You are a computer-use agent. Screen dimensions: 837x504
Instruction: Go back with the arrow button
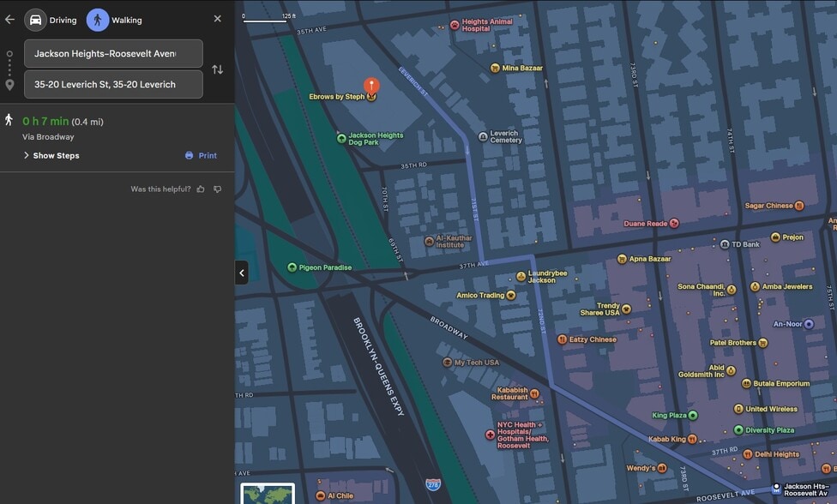(9, 18)
